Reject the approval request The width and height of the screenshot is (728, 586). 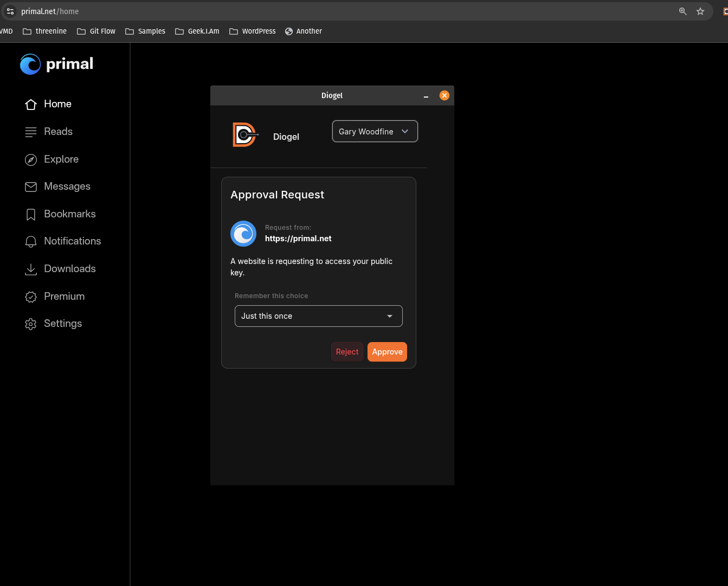coord(347,352)
